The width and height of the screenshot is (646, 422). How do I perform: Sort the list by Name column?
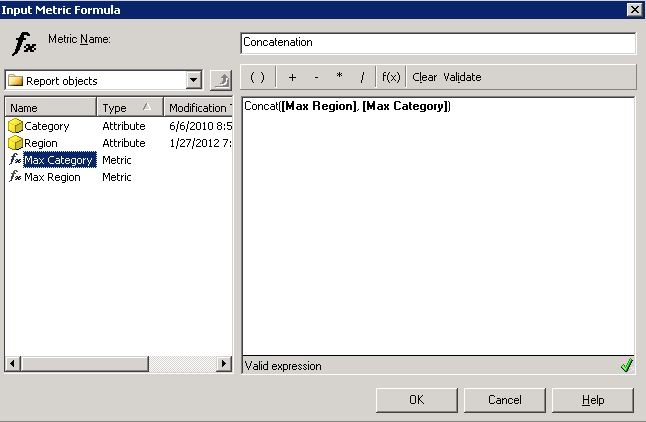50,108
